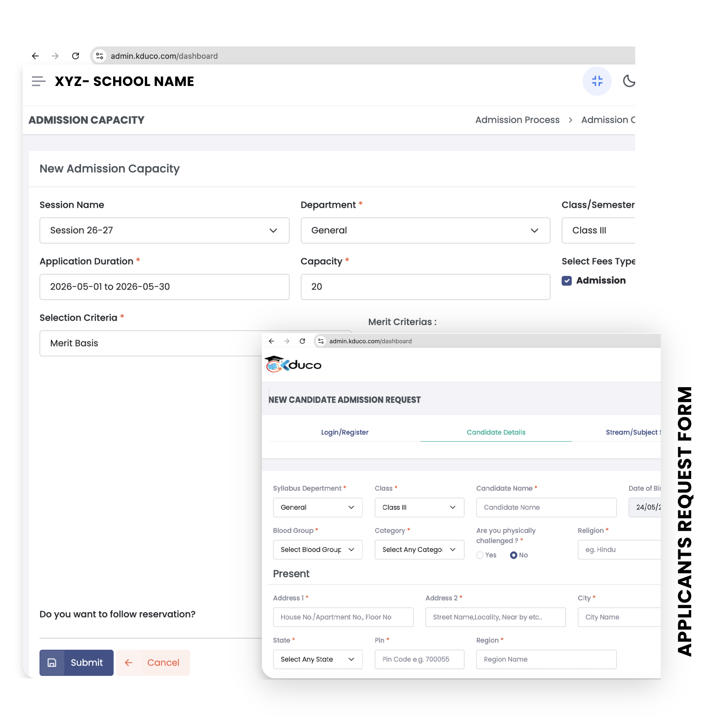
Task: Click Admission Capacity breadcrumb item
Action: pyautogui.click(x=608, y=120)
